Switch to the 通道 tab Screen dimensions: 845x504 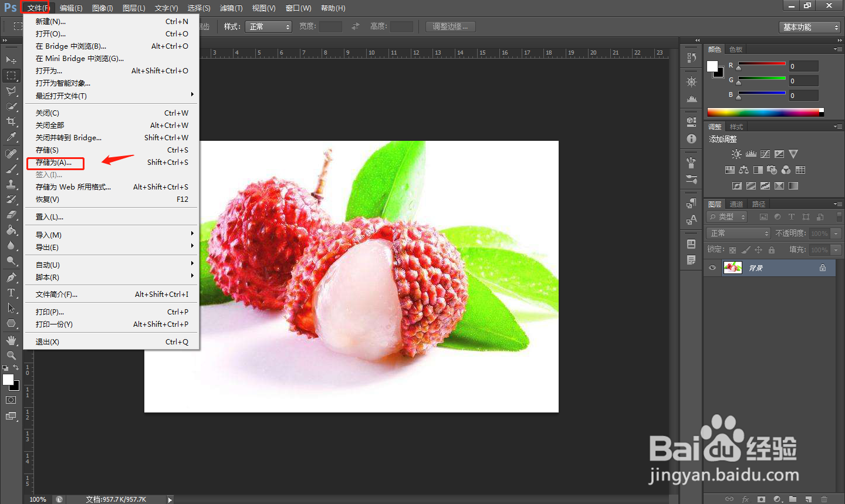[x=736, y=204]
